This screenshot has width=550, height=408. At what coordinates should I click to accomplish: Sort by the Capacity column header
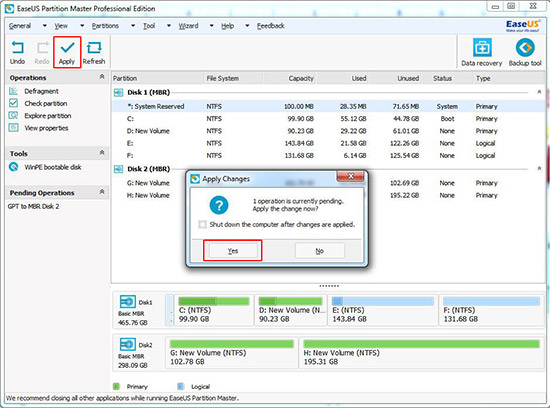(289, 78)
